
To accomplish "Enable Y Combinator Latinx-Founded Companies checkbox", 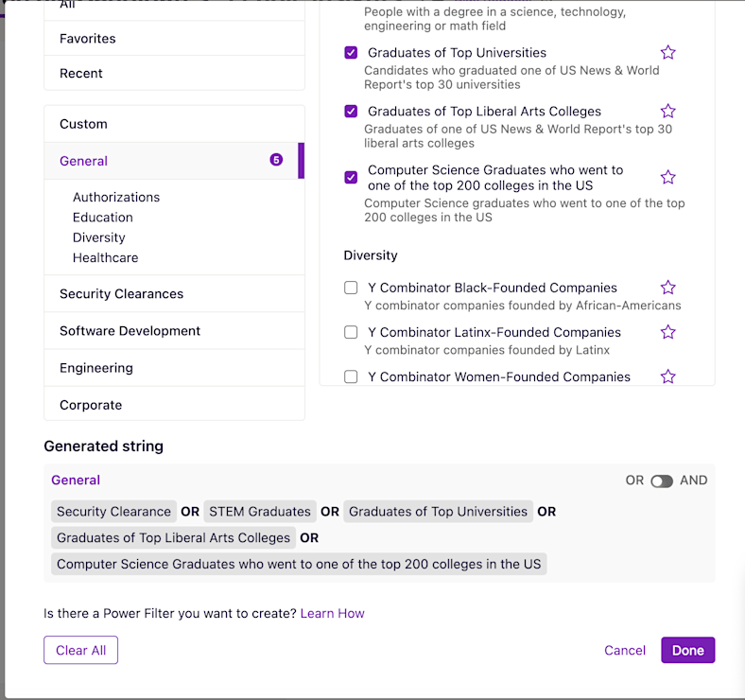I will coord(351,332).
